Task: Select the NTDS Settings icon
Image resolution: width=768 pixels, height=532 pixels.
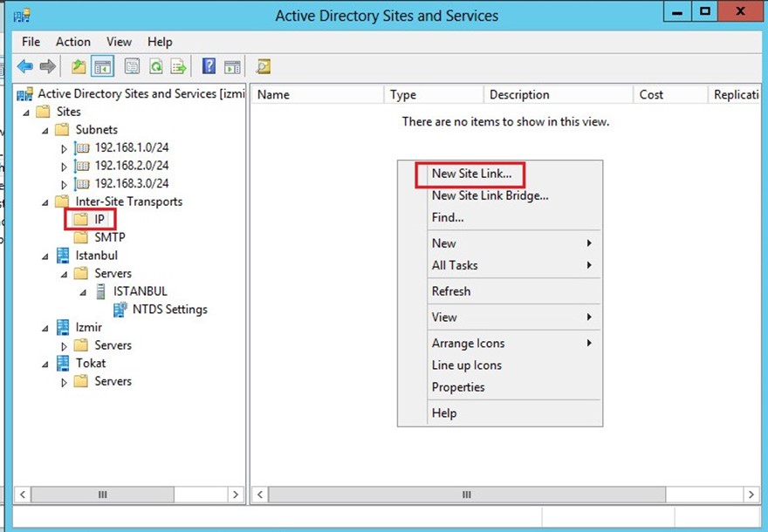Action: pos(120,310)
